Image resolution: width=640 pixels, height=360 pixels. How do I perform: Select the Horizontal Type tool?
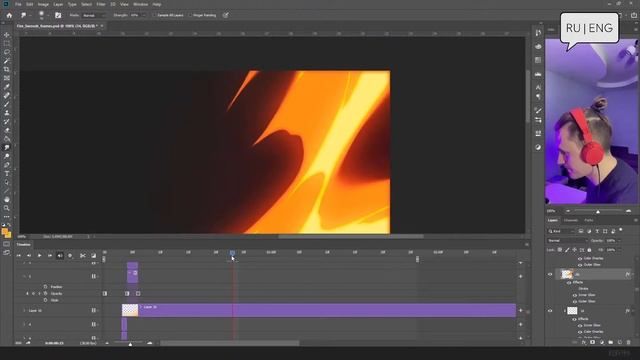pyautogui.click(x=7, y=173)
